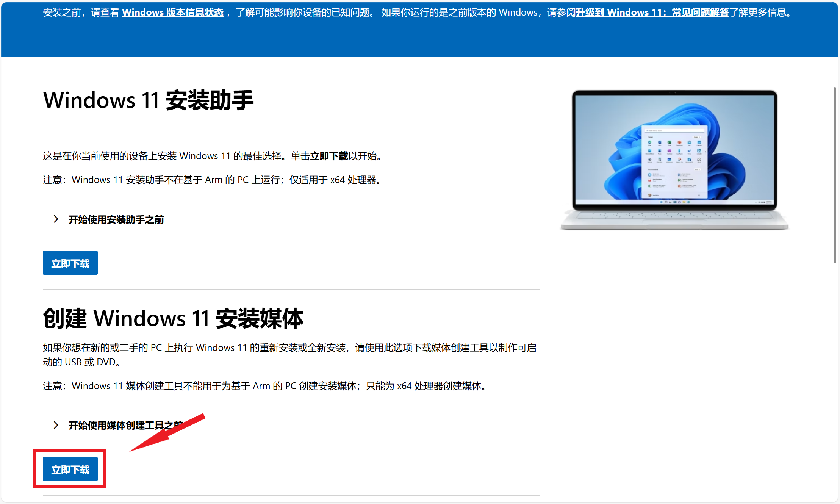This screenshot has width=840, height=504.
Task: Click the Windows 11 laptop image
Action: 674,160
